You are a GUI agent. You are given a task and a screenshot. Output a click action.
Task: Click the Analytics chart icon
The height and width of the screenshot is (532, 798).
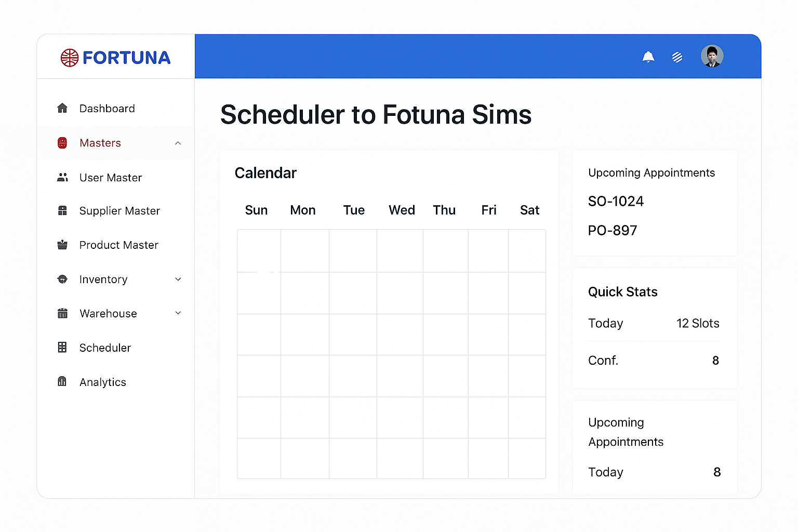click(x=62, y=382)
